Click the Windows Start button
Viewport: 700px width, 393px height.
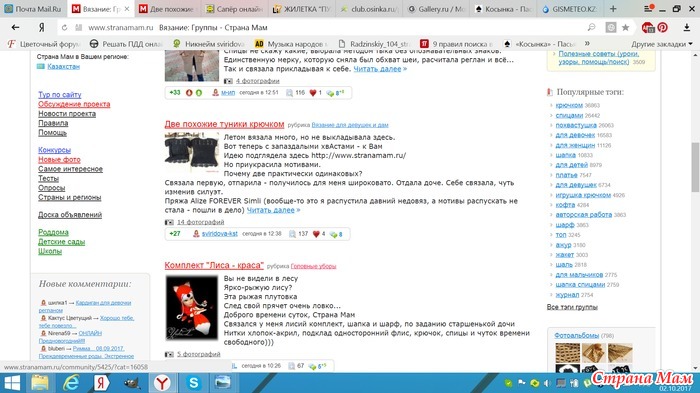pyautogui.click(x=12, y=383)
